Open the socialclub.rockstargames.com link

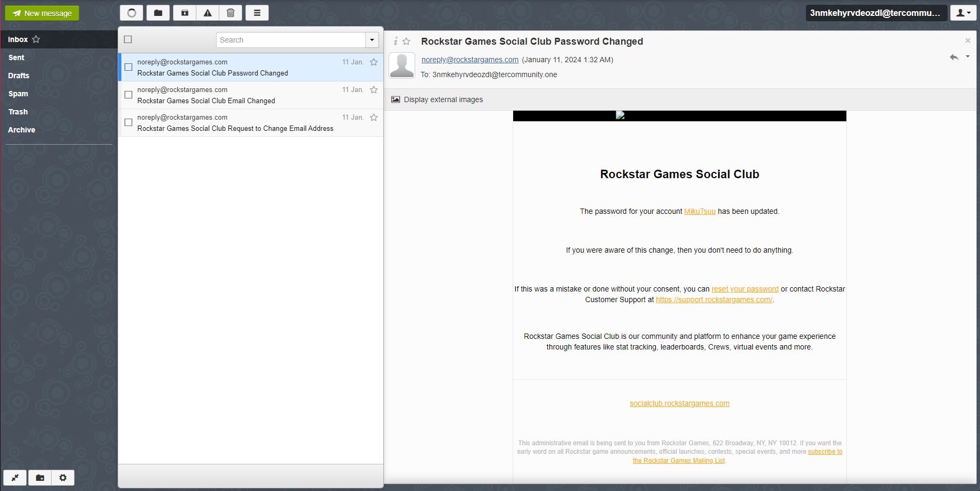(x=679, y=403)
